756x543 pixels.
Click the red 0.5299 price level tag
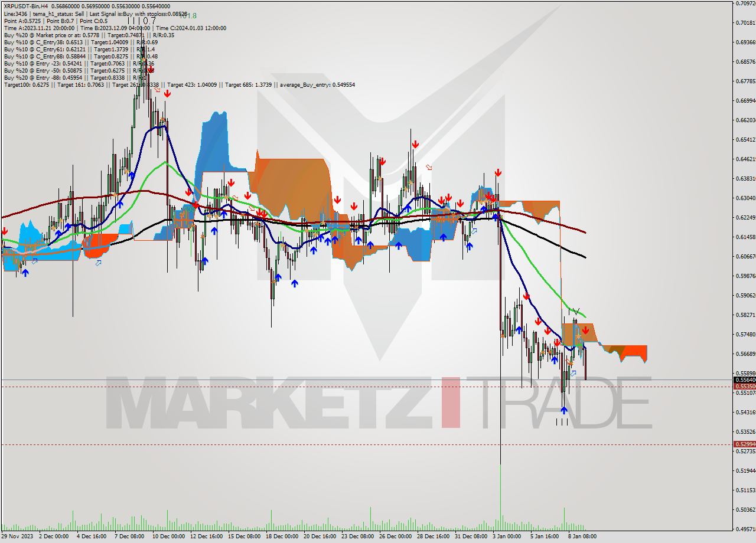pos(744,444)
